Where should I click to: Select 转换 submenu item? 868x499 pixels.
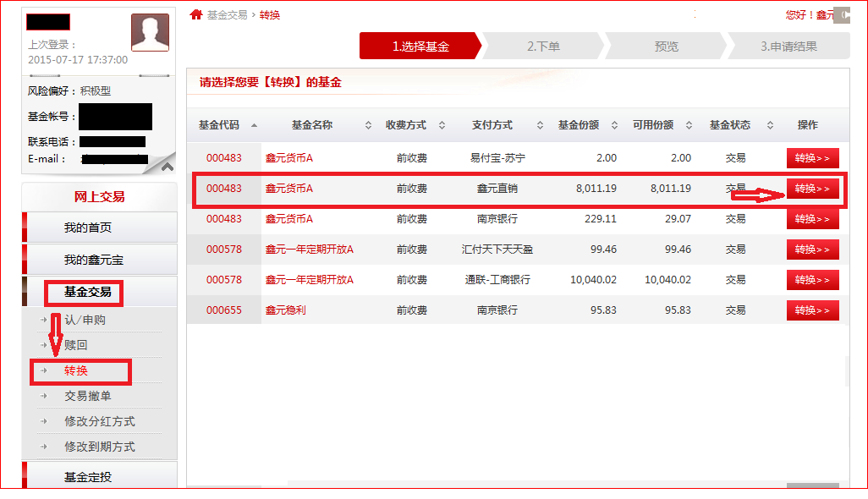tap(76, 370)
